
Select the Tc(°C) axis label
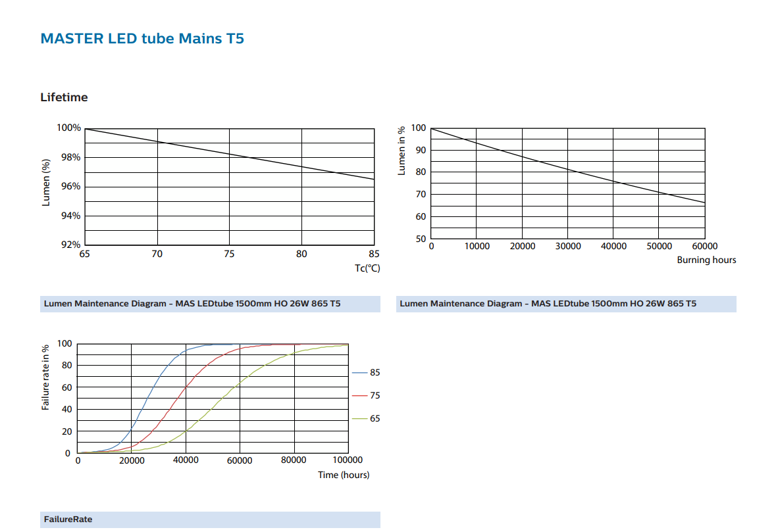[x=367, y=268]
